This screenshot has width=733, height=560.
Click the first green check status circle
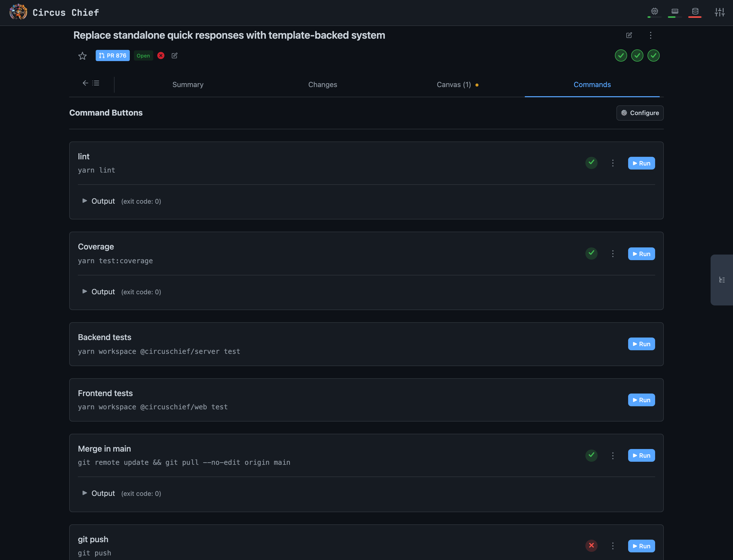[x=621, y=56]
